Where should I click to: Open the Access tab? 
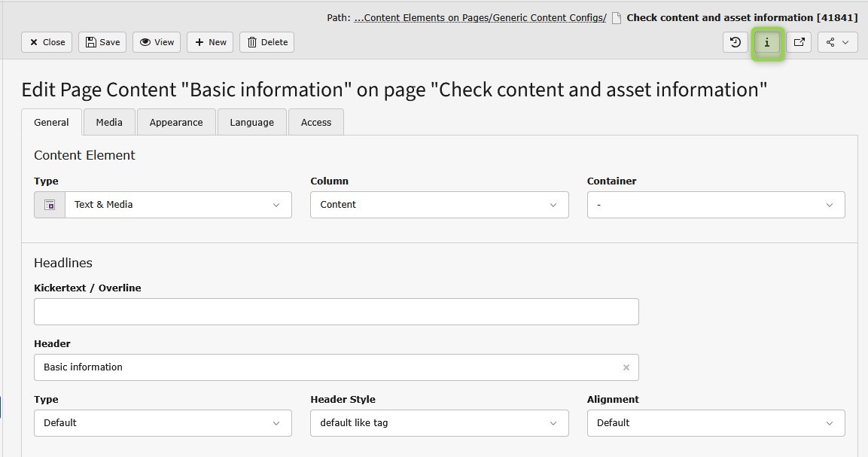pyautogui.click(x=315, y=122)
